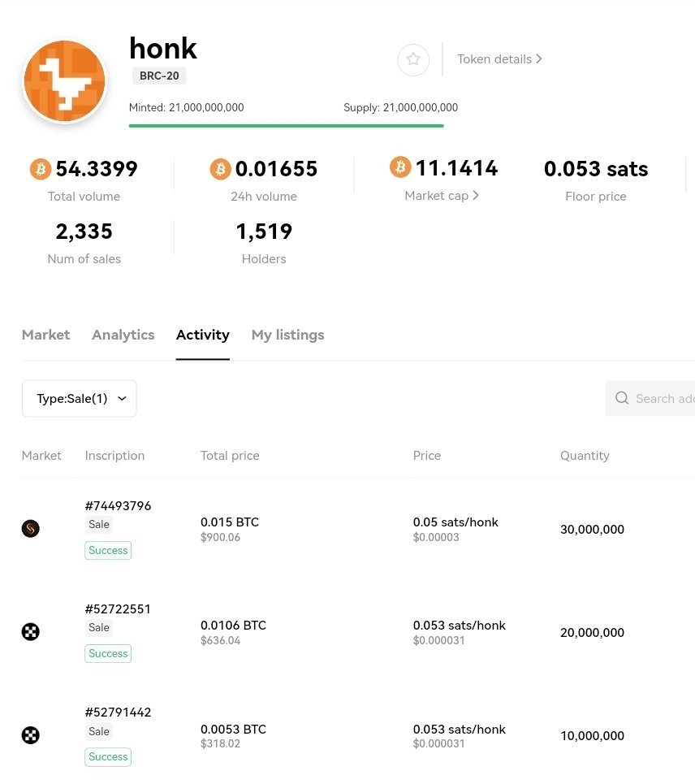Click the magnifier search icon
The width and height of the screenshot is (695, 784).
click(622, 398)
